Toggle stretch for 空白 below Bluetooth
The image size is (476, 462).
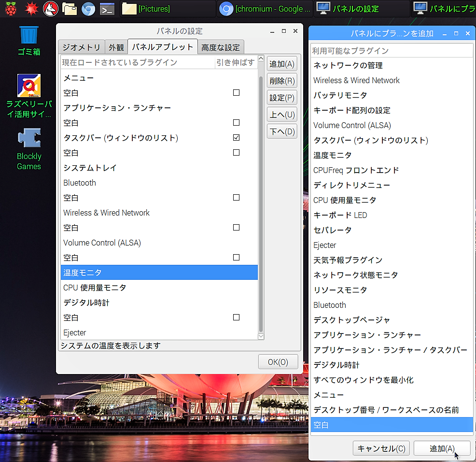[x=236, y=197]
